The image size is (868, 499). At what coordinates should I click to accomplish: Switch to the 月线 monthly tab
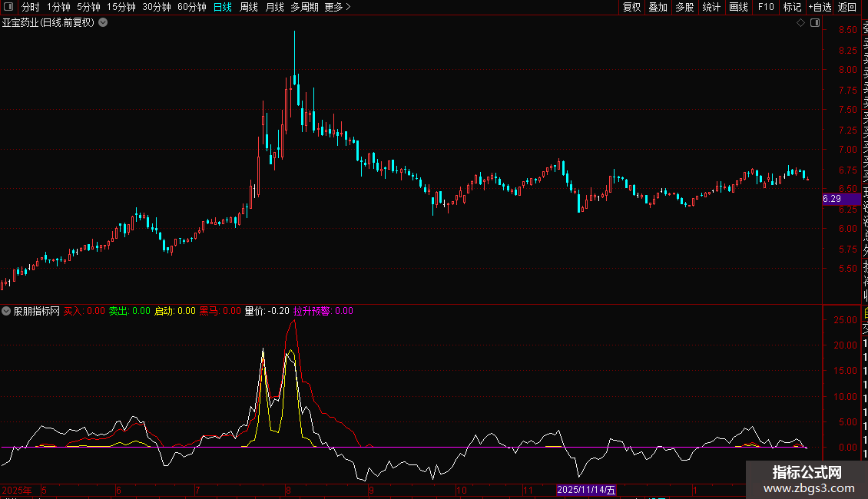click(274, 7)
